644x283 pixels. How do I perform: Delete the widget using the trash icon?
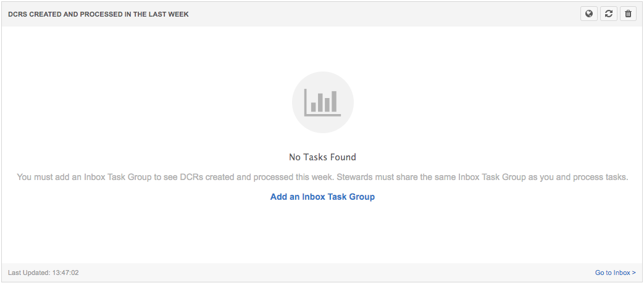coord(629,14)
